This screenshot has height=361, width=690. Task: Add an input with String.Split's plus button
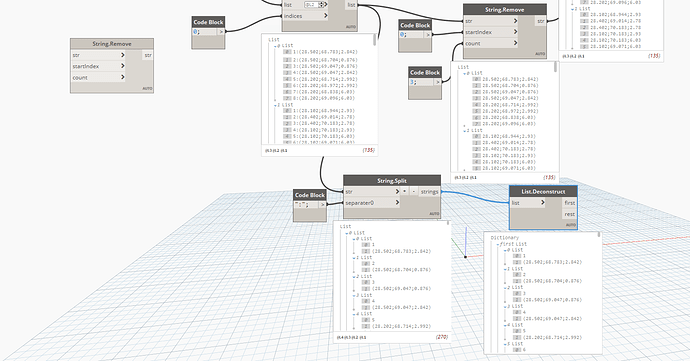(405, 192)
